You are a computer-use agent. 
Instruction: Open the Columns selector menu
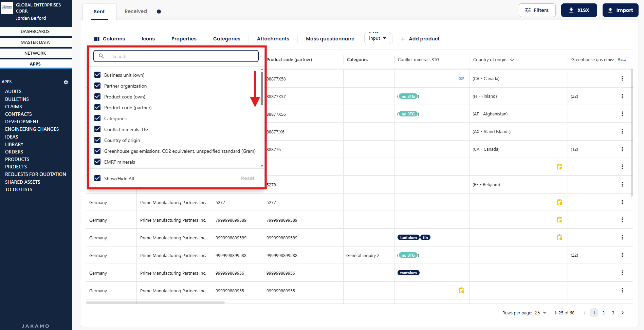[109, 39]
